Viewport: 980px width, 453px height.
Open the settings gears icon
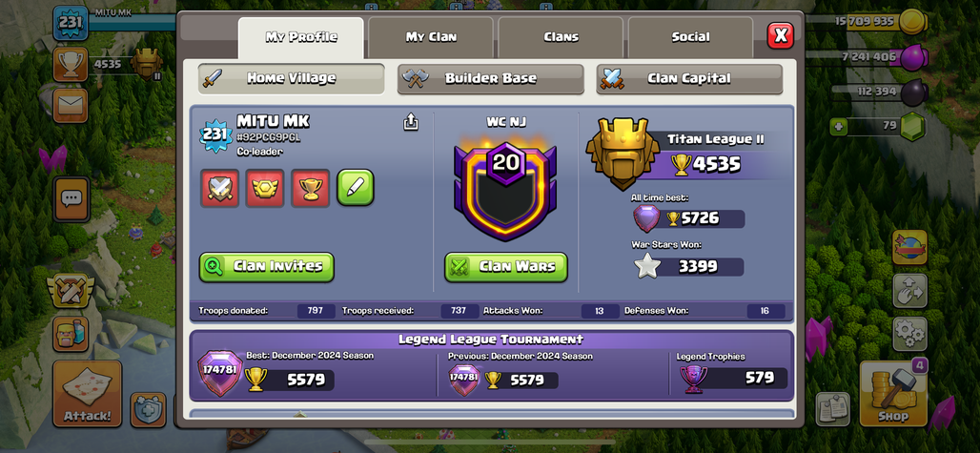pos(909,335)
